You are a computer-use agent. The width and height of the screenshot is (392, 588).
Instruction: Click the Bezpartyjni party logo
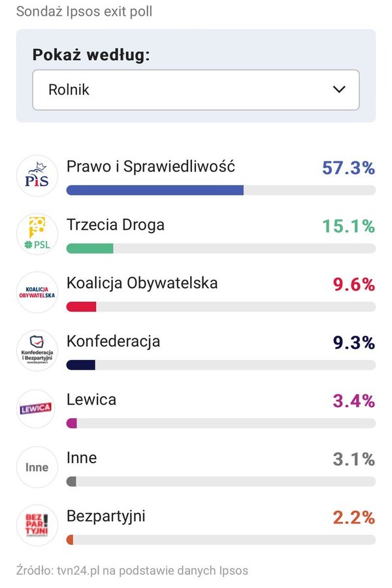pyautogui.click(x=37, y=525)
